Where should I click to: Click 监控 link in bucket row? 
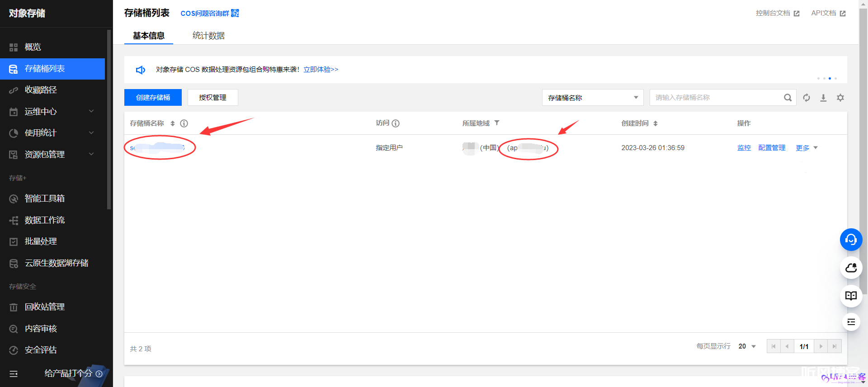tap(744, 148)
